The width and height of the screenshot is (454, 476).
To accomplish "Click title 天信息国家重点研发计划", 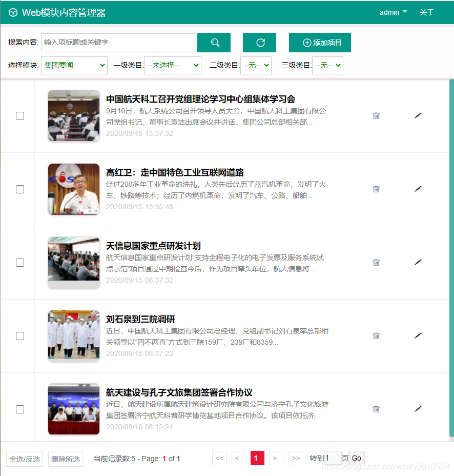I will pos(153,246).
